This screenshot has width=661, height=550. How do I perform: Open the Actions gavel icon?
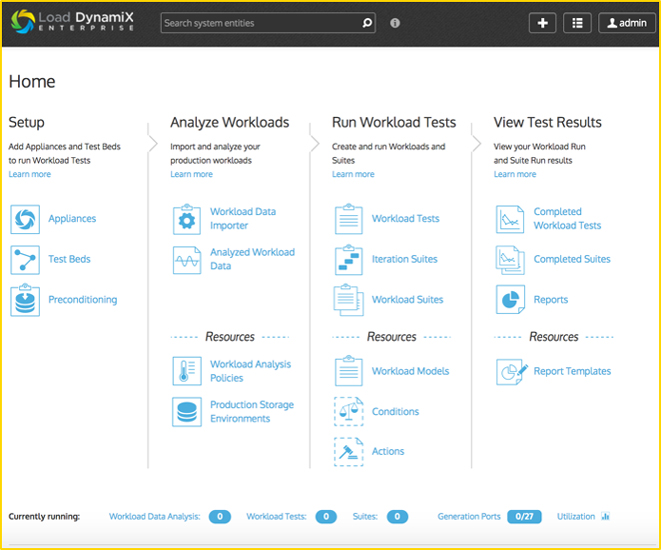click(x=349, y=451)
